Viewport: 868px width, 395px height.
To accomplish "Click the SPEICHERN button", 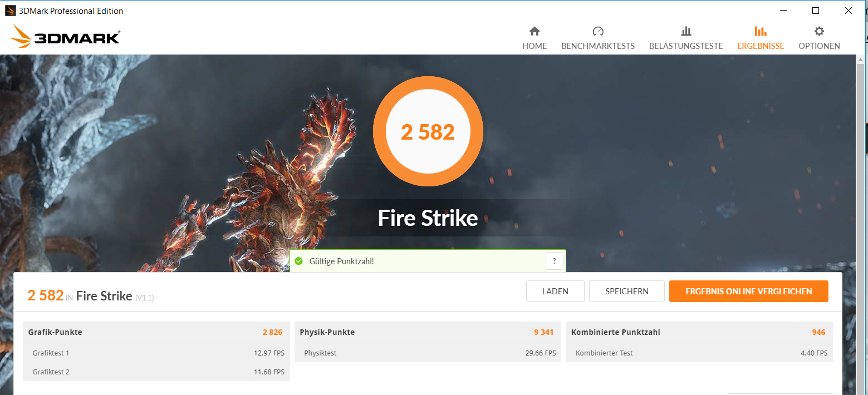I will tap(627, 291).
